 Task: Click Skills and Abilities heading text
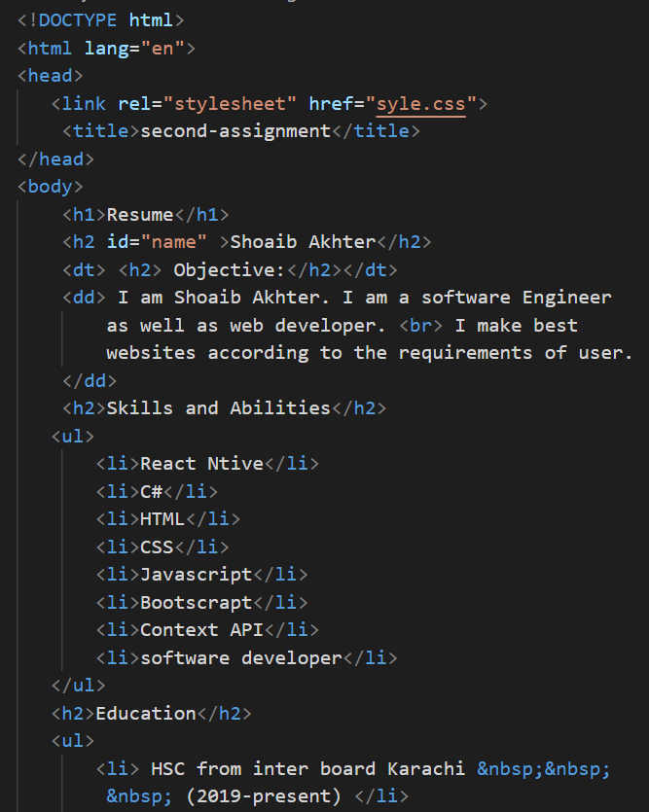pos(219,408)
